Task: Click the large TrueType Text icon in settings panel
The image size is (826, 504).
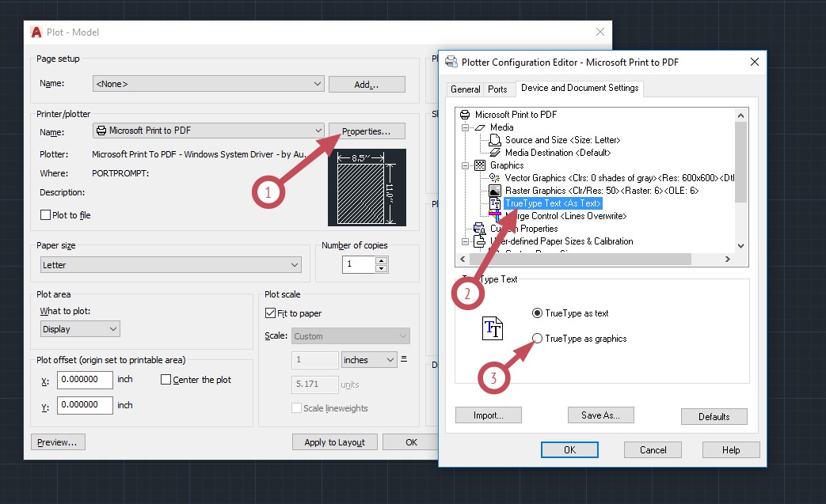Action: click(493, 328)
